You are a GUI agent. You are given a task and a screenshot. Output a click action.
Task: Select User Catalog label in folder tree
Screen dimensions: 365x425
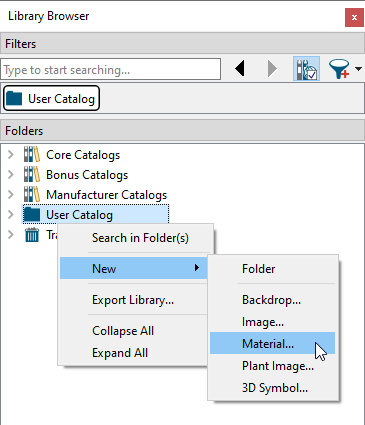point(79,215)
